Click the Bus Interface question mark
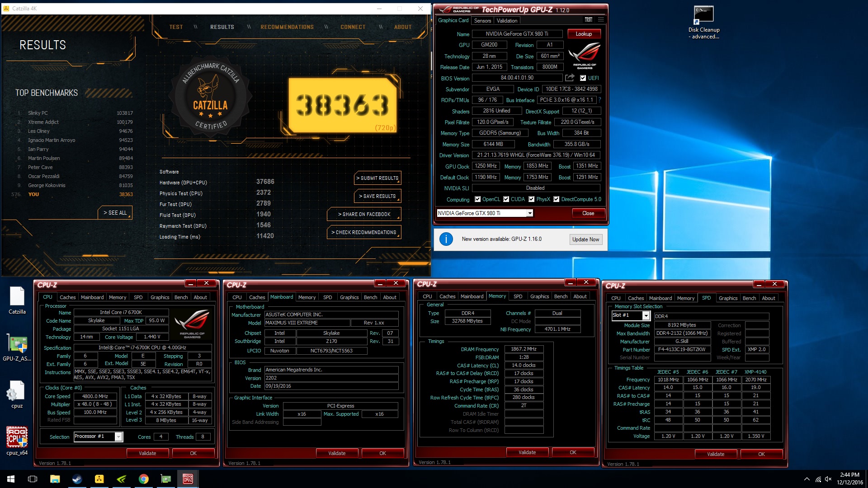Image resolution: width=868 pixels, height=488 pixels. point(600,100)
